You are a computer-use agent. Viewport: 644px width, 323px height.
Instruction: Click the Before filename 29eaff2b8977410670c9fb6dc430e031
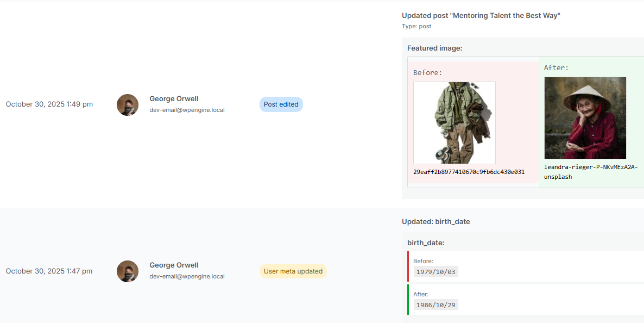point(469,172)
